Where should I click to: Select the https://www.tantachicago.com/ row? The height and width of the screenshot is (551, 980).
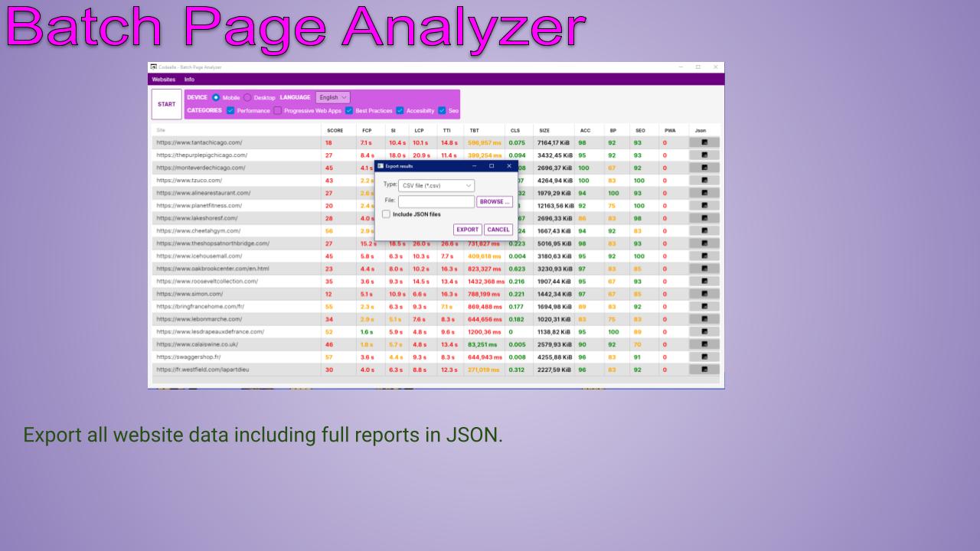(436, 142)
